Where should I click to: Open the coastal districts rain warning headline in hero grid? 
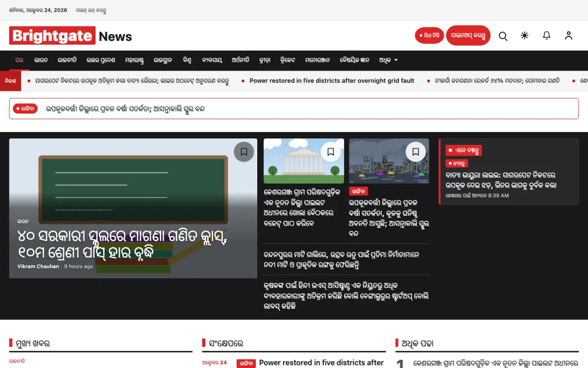389,218
